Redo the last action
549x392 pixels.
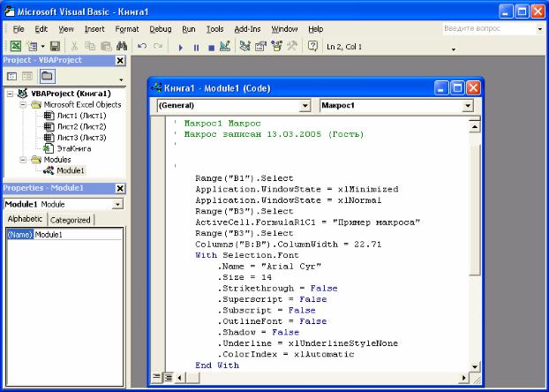[158, 46]
